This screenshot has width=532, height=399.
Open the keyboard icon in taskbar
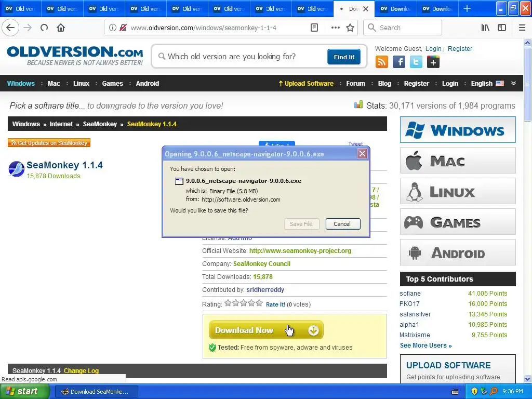pyautogui.click(x=455, y=392)
